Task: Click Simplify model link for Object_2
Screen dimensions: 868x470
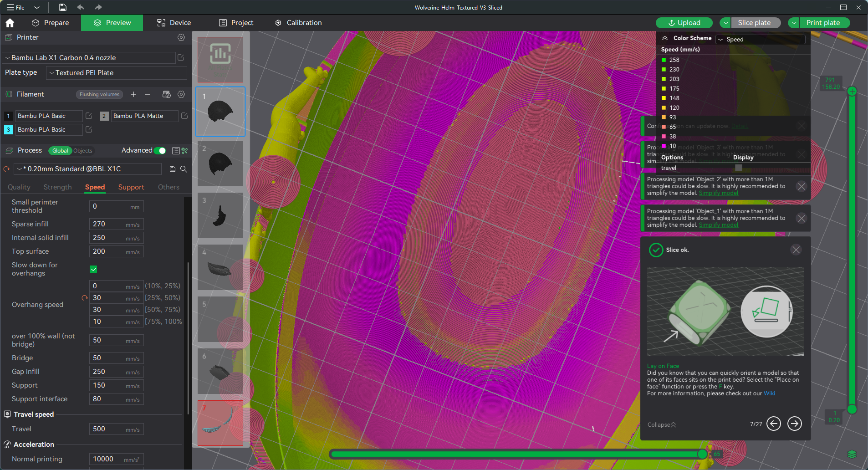Action: pyautogui.click(x=719, y=193)
